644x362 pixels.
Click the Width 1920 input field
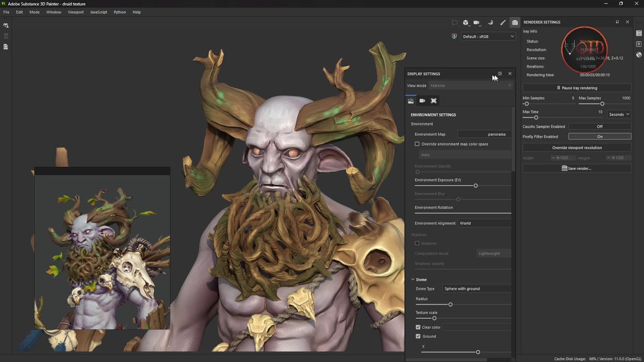563,158
